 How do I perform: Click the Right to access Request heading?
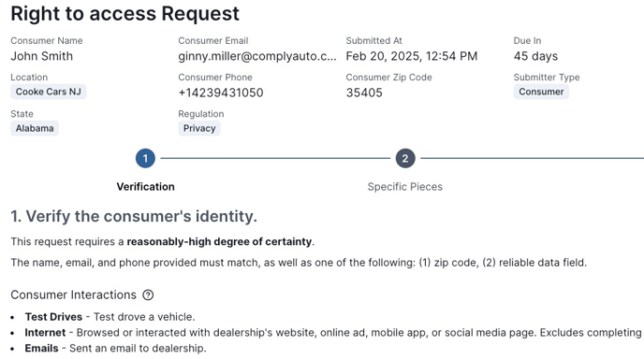(x=124, y=13)
